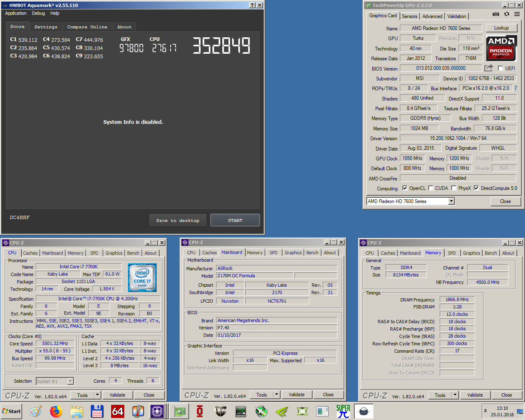Open the red 64 AIDA64 taskbar icon
Screen dimensions: 525x420
click(118, 411)
